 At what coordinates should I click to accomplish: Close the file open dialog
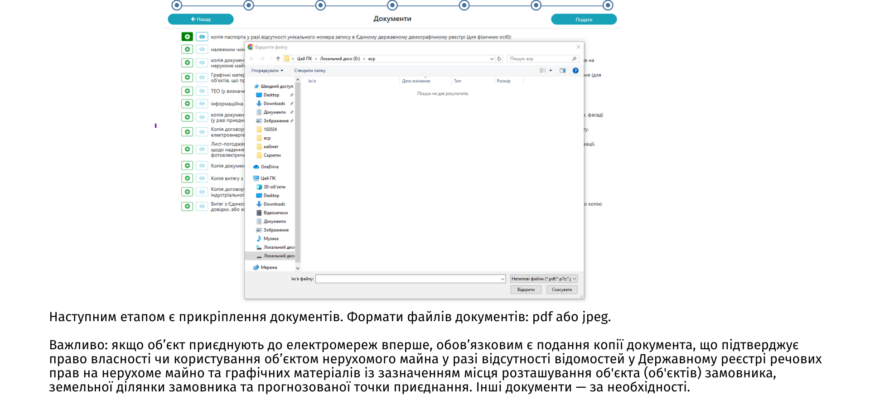pyautogui.click(x=578, y=47)
